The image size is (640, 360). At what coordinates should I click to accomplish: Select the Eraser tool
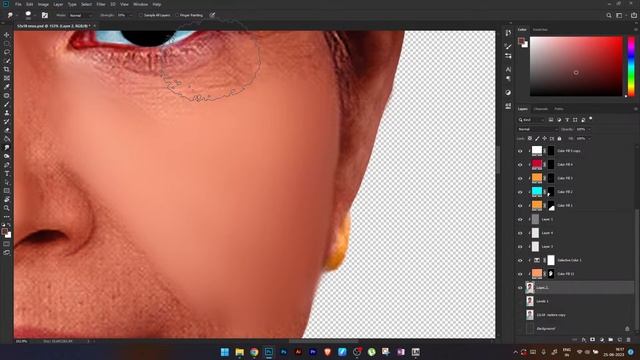point(7,130)
